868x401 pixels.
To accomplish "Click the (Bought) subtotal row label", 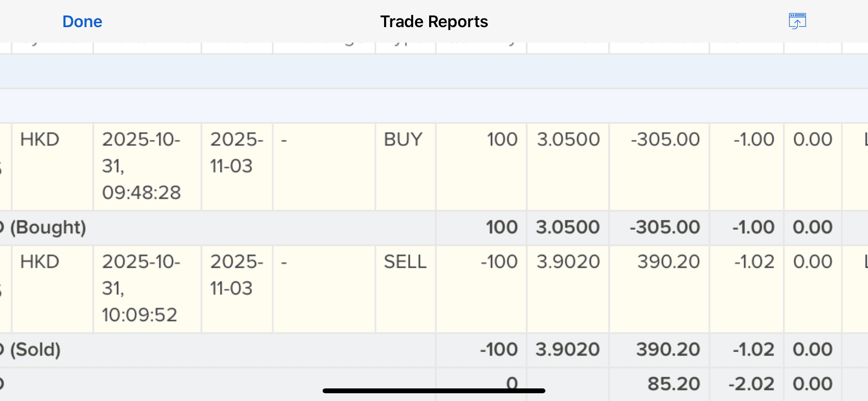I will point(48,227).
